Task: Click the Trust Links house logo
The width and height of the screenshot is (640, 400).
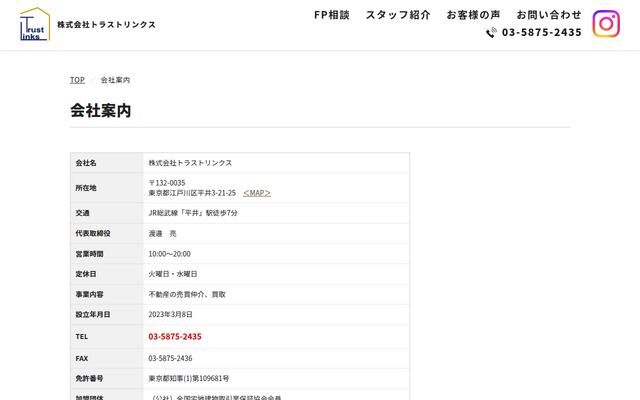Action: pos(35,24)
